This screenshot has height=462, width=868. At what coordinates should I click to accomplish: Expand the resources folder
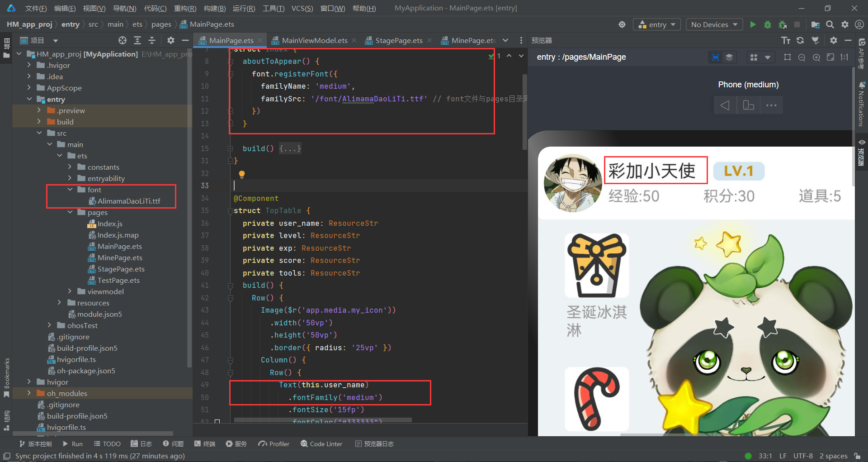click(x=60, y=303)
